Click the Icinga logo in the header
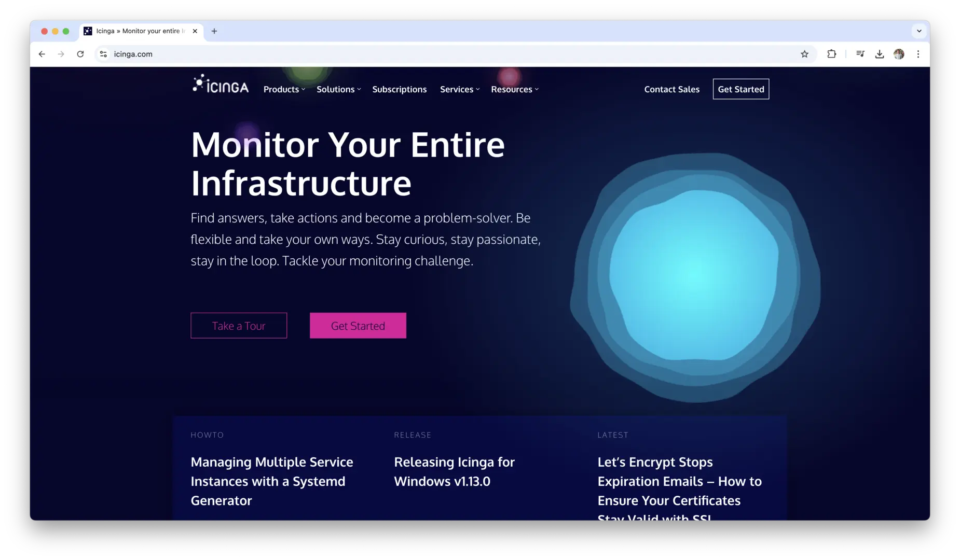 221,84
